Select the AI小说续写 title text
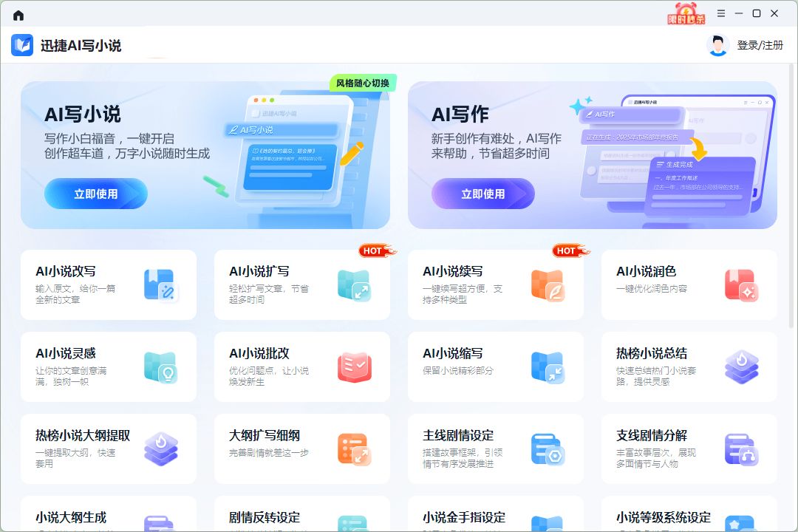The width and height of the screenshot is (798, 532). (453, 271)
